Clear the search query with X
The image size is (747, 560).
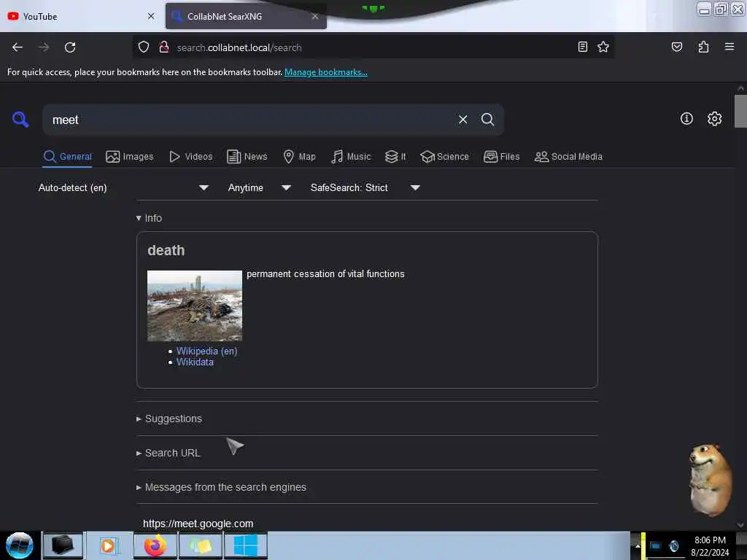point(462,120)
